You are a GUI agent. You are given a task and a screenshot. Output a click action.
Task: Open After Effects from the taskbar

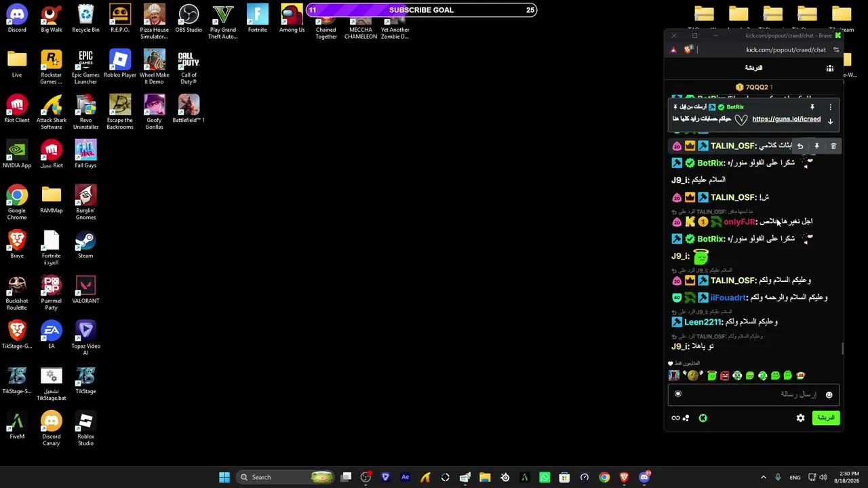pos(406,477)
